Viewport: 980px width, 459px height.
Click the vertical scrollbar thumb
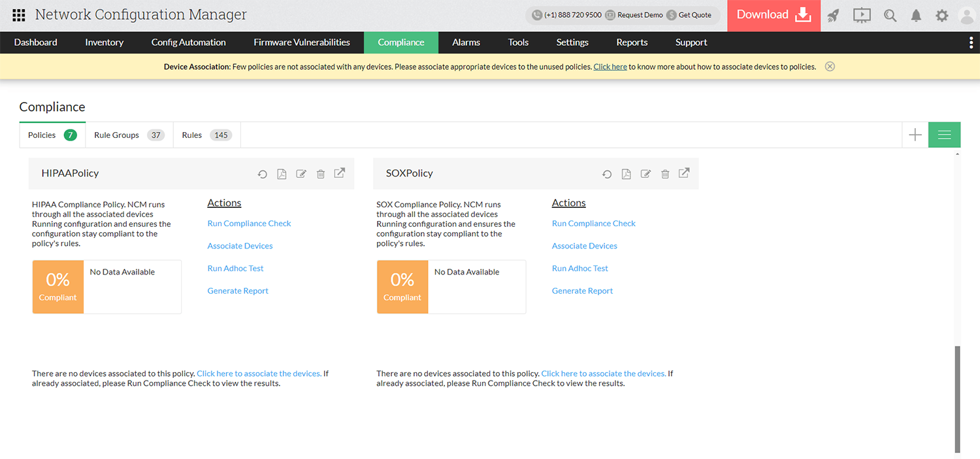pos(958,399)
